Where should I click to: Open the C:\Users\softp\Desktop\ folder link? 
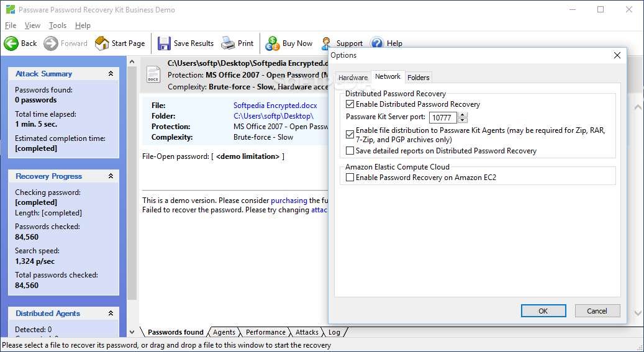click(273, 116)
